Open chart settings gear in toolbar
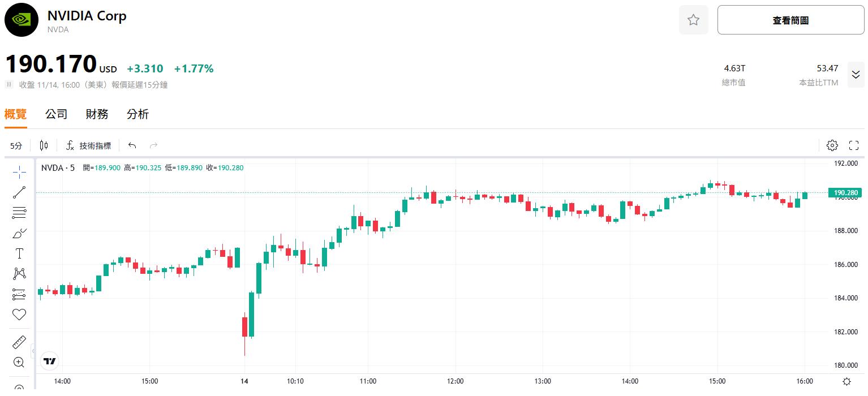The width and height of the screenshot is (868, 396). (832, 145)
